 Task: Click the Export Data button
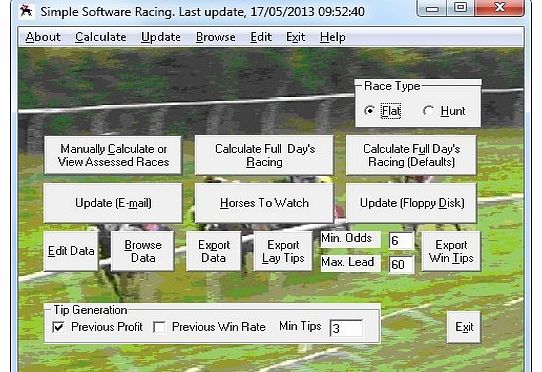[x=214, y=251]
